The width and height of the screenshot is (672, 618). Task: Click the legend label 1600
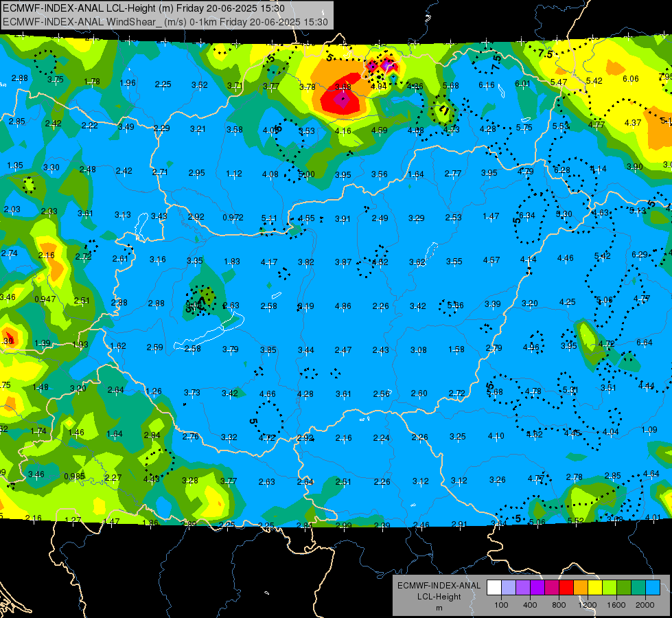coord(616,605)
